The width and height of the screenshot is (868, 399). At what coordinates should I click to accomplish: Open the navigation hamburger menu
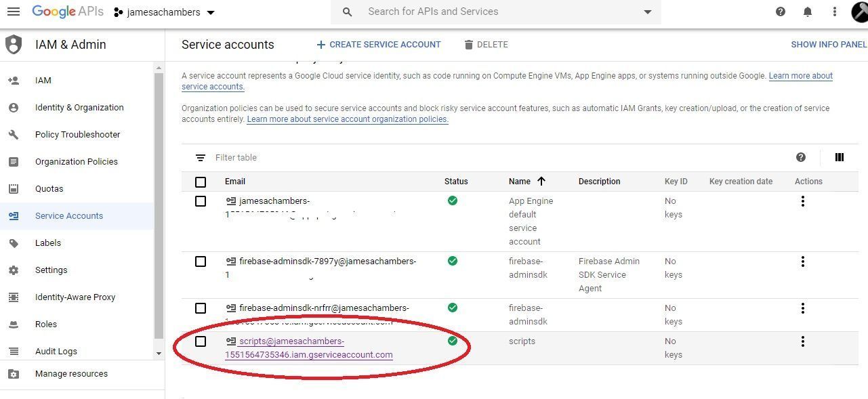click(14, 12)
